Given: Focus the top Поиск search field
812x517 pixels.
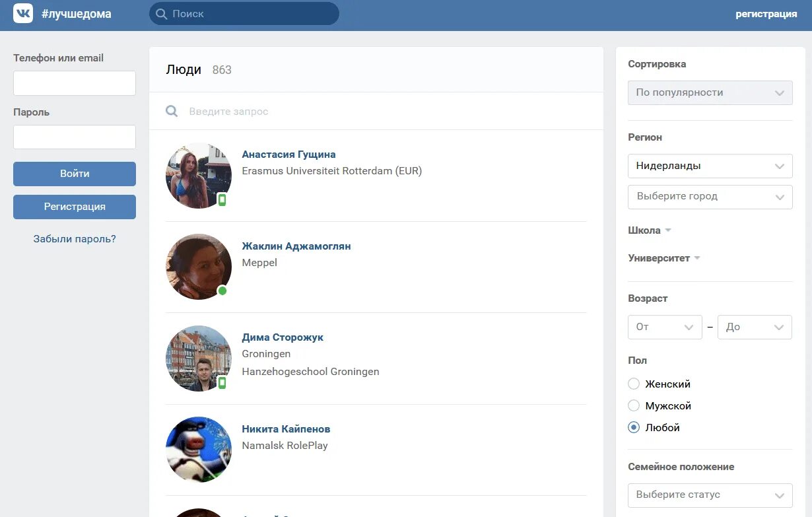Looking at the screenshot, I should click(244, 14).
